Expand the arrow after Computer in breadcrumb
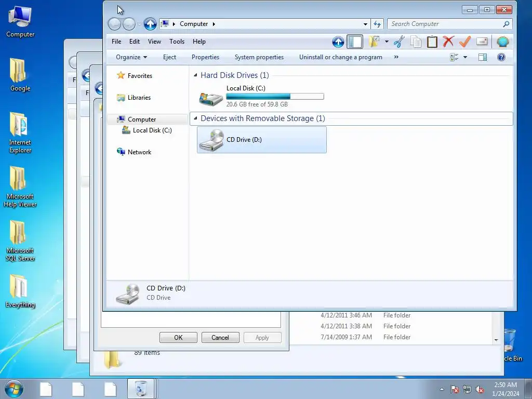Image resolution: width=532 pixels, height=399 pixels. [x=214, y=24]
